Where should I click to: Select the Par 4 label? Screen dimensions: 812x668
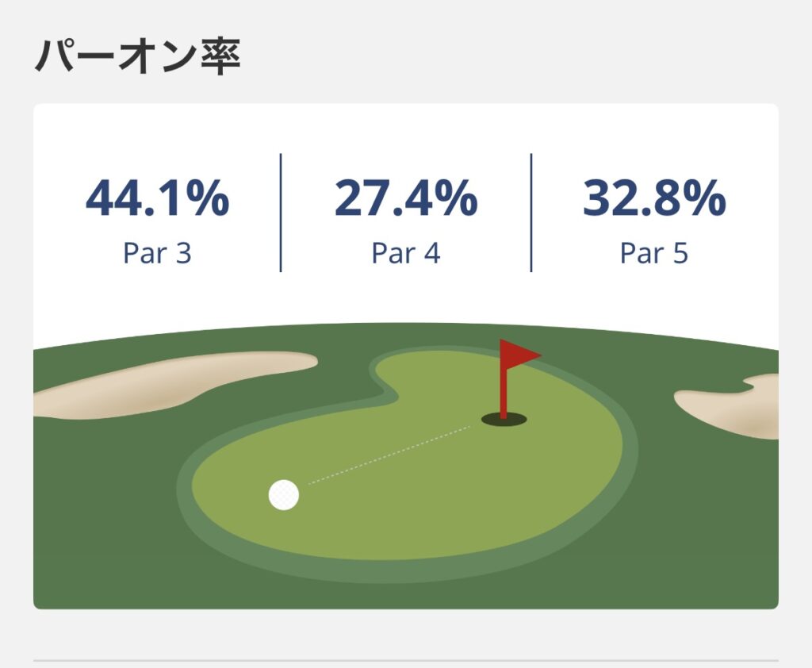[405, 253]
